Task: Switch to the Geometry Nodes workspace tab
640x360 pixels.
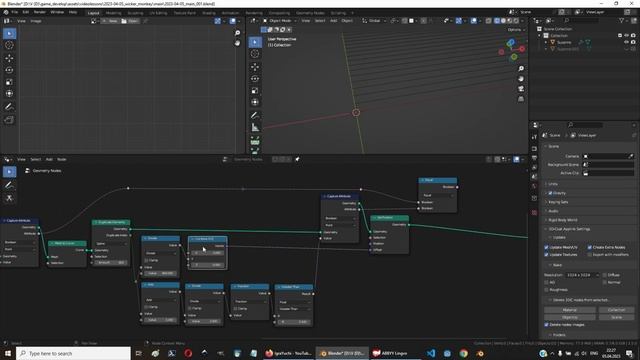Action: click(310, 13)
